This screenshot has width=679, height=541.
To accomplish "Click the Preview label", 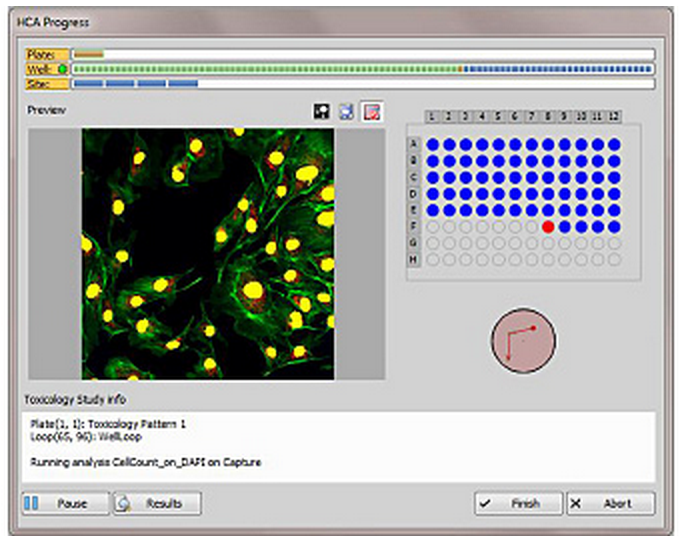I will point(46,110).
